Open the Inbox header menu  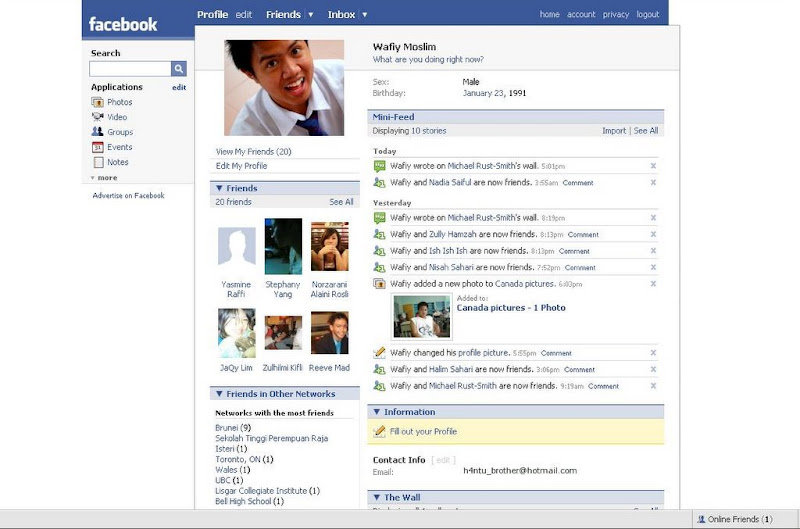[x=341, y=15]
